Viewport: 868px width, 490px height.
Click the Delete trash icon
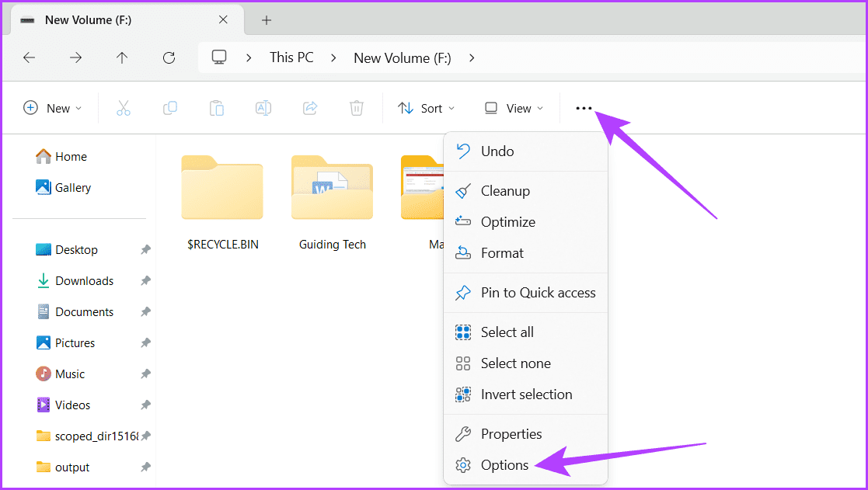pyautogui.click(x=356, y=108)
